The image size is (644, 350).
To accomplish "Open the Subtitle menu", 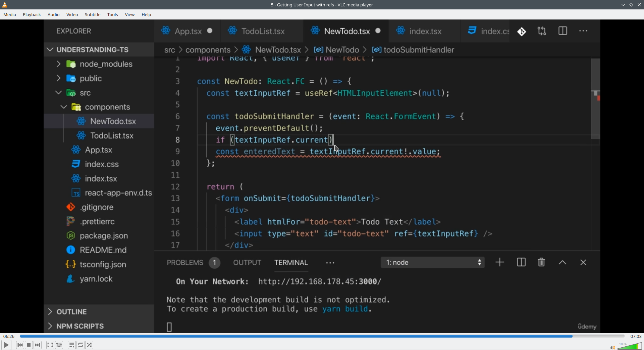I will click(x=93, y=15).
